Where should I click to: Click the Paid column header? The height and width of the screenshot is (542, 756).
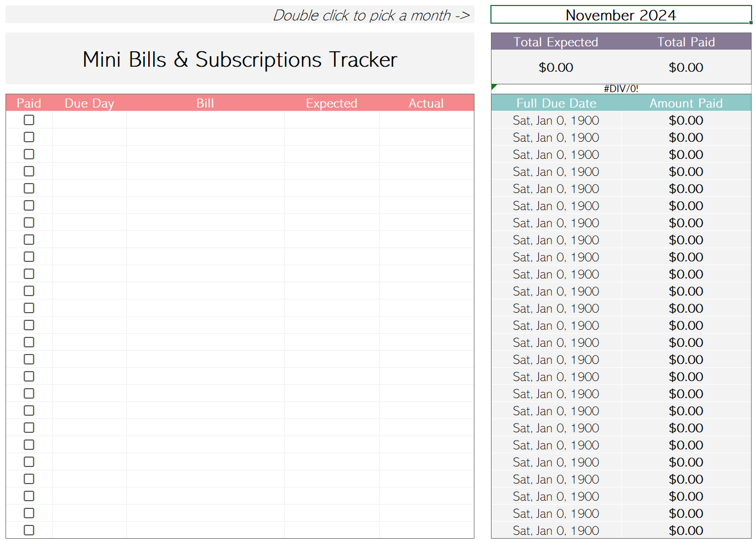tap(29, 103)
